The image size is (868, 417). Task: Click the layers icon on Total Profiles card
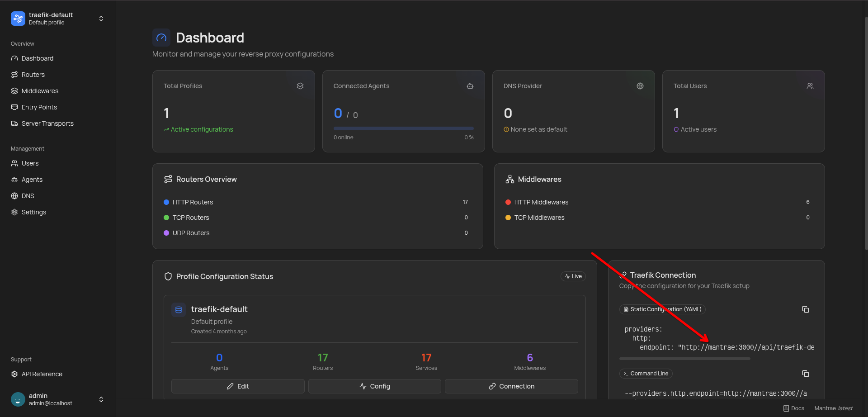(x=300, y=86)
